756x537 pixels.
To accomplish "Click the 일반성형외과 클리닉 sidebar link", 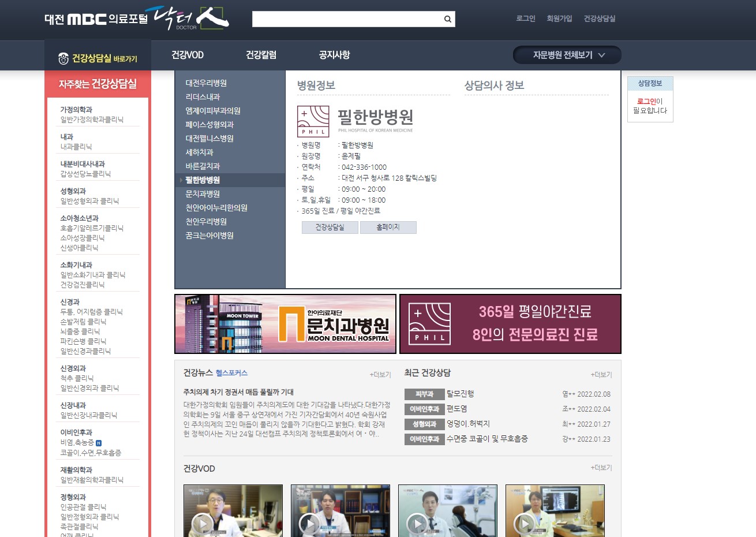I will tap(89, 201).
